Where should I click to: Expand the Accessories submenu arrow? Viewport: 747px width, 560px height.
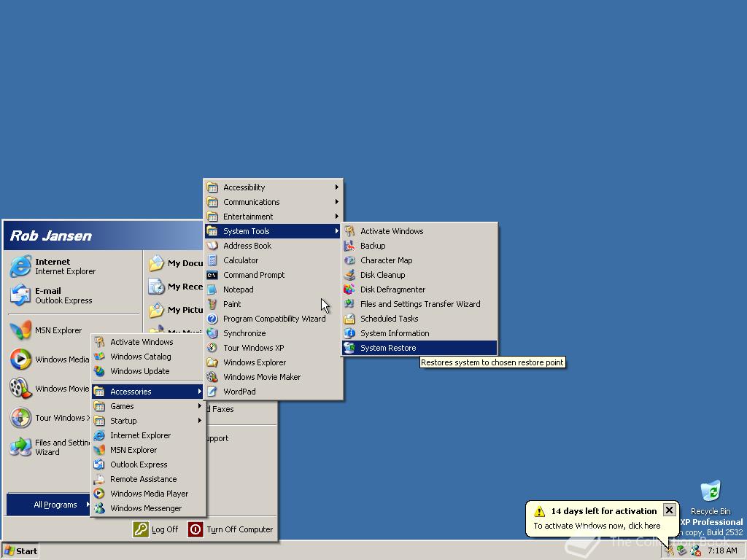point(200,392)
